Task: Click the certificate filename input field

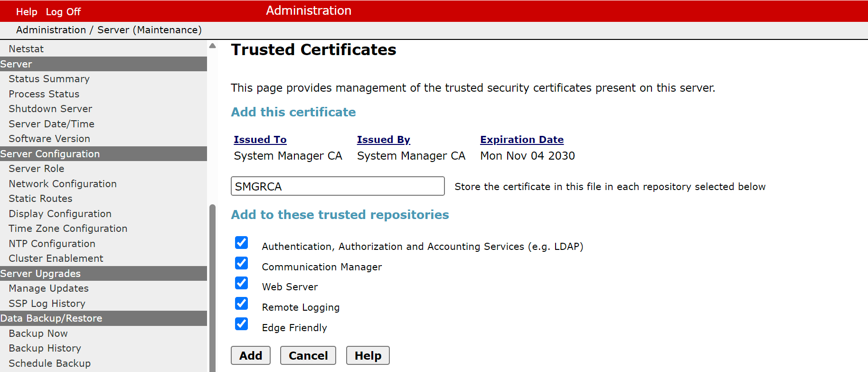Action: tap(337, 186)
